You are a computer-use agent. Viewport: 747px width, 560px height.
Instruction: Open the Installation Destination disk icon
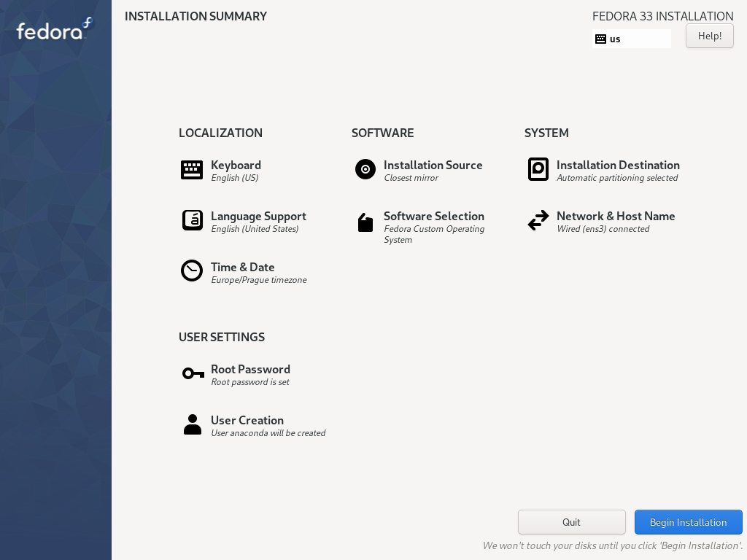pos(538,169)
